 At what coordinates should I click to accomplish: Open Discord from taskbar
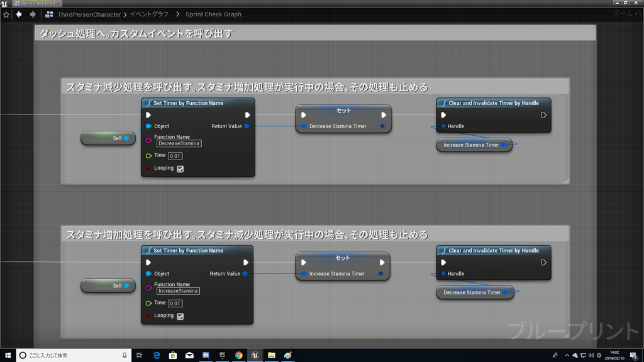click(206, 355)
